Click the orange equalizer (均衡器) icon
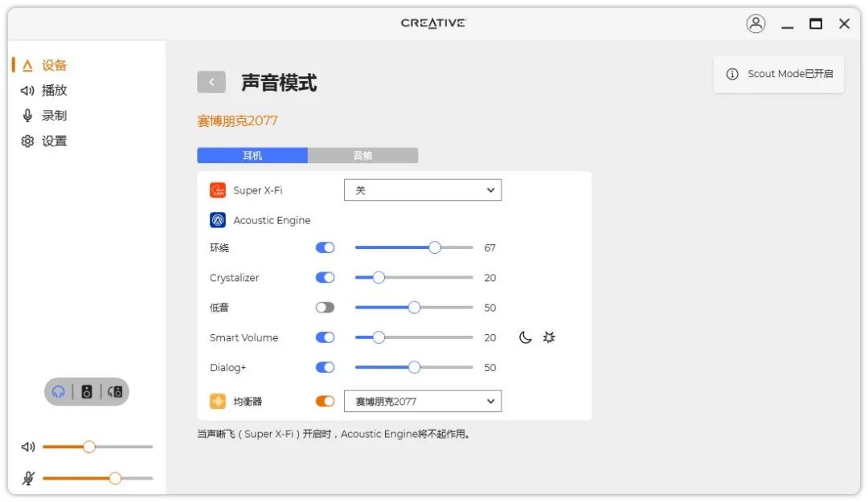 217,401
